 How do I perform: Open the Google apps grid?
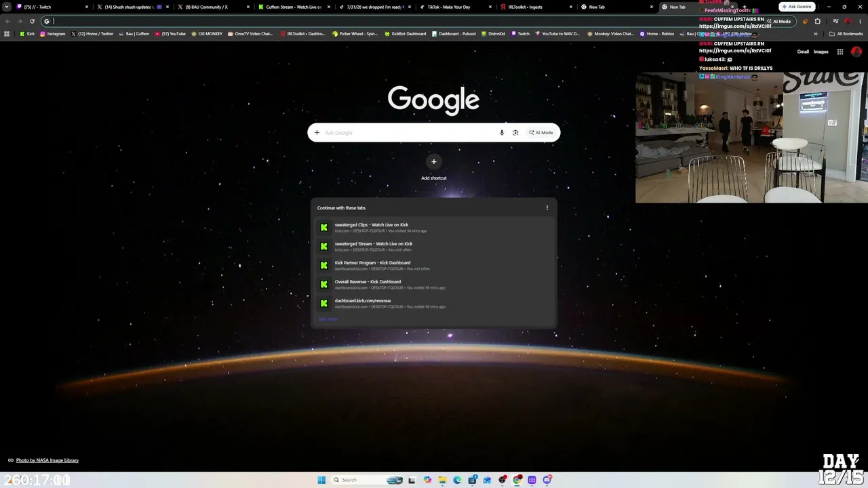[x=840, y=52]
